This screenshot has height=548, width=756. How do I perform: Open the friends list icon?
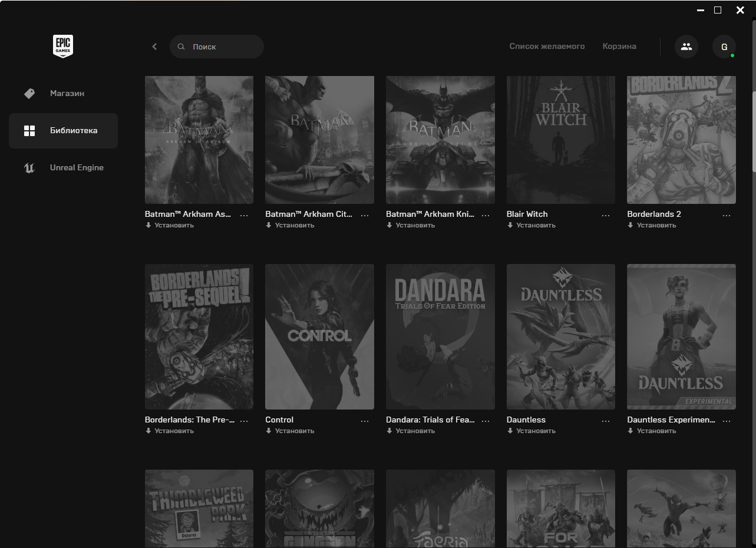(686, 47)
